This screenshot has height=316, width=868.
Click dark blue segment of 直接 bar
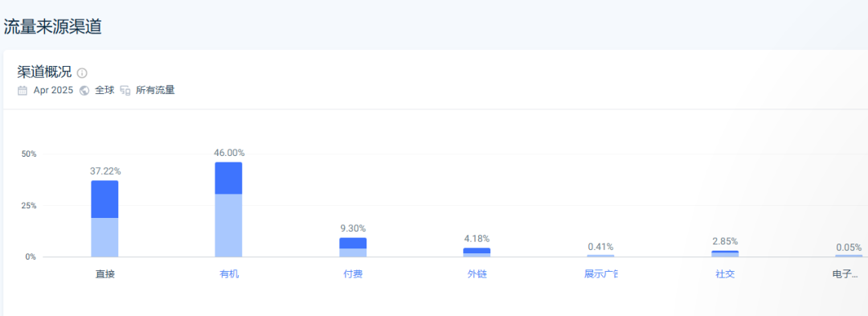[104, 199]
